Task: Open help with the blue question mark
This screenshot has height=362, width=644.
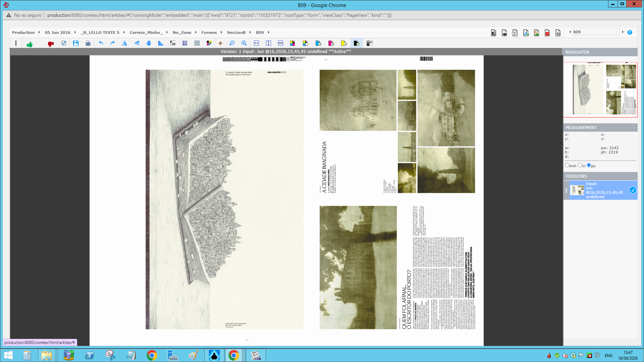Action: (x=630, y=33)
